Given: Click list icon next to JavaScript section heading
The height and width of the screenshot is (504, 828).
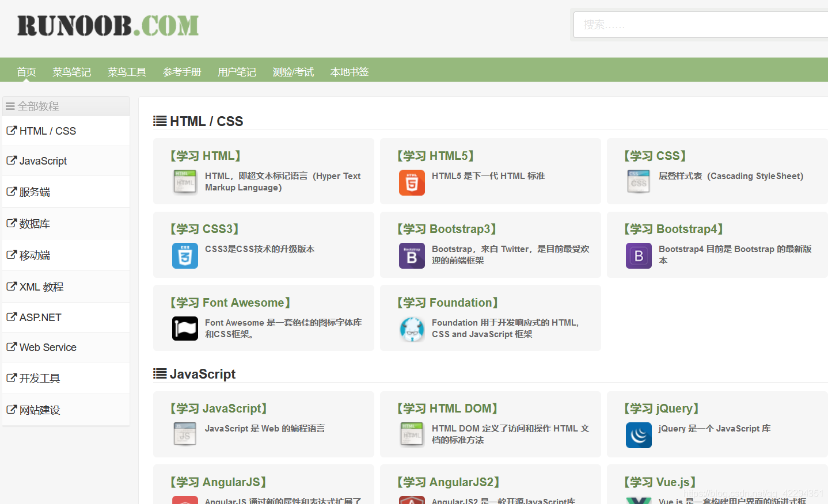Looking at the screenshot, I should point(160,374).
